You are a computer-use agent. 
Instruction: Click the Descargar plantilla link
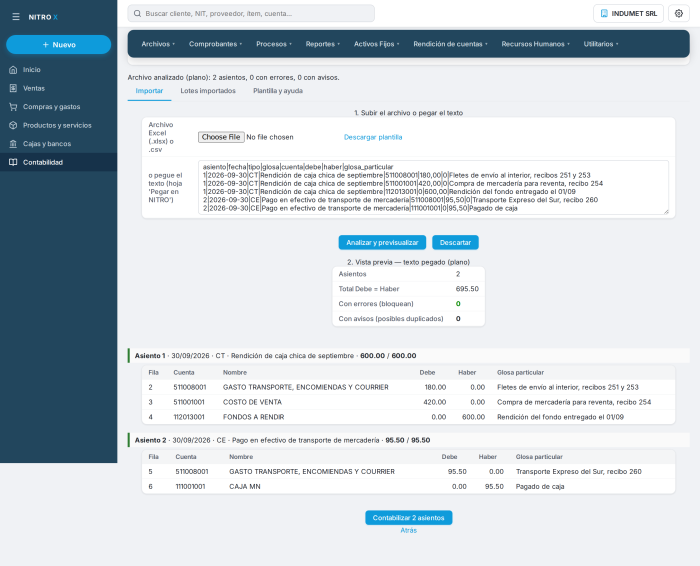click(x=373, y=137)
